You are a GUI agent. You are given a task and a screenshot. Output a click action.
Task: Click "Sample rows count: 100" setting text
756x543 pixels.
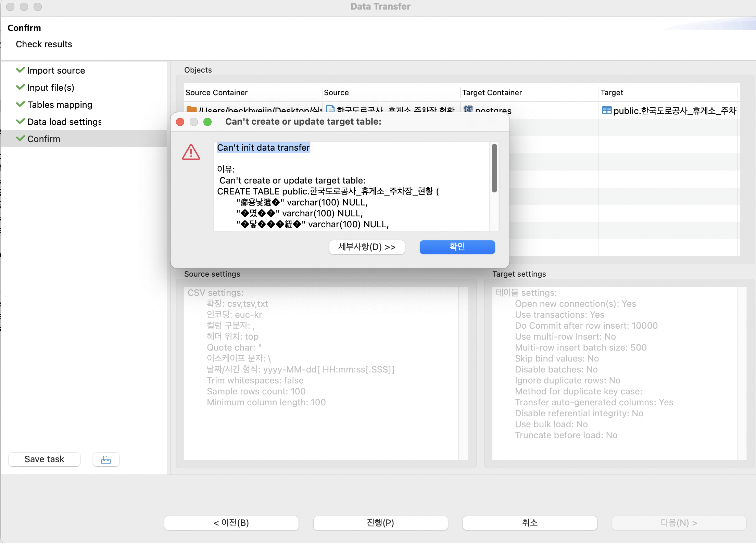point(256,391)
